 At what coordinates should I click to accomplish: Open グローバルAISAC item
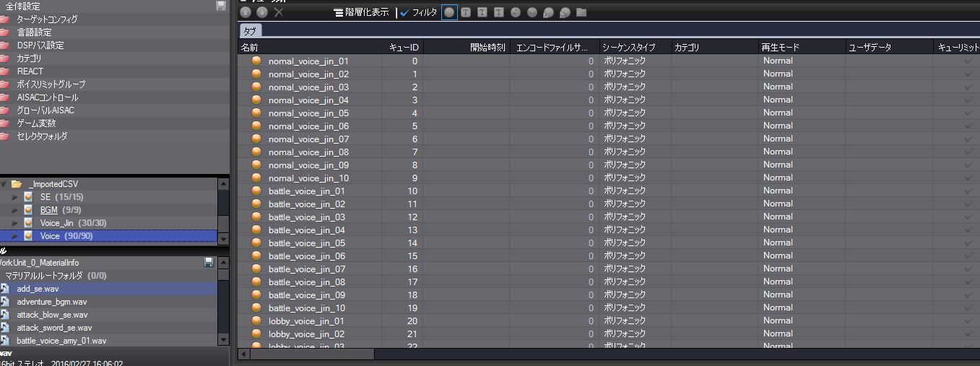click(45, 110)
